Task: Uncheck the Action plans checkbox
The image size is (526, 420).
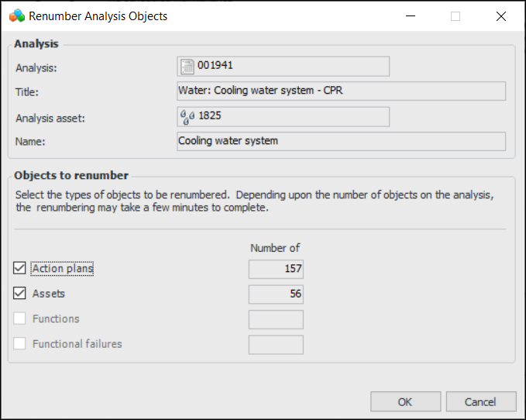Action: click(x=20, y=269)
